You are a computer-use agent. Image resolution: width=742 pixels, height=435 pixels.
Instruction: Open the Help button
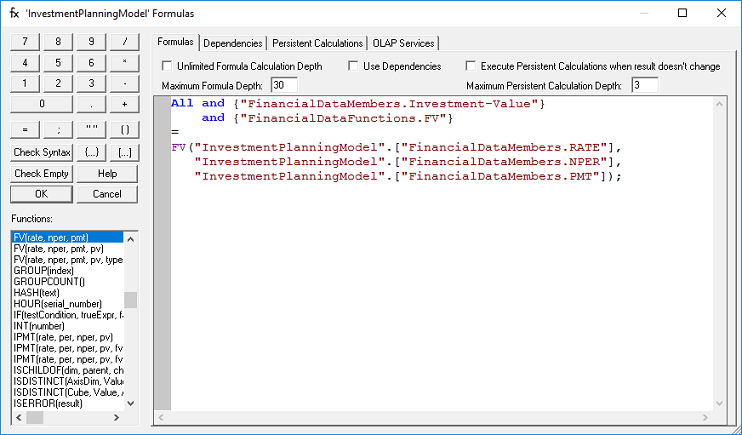[x=107, y=173]
